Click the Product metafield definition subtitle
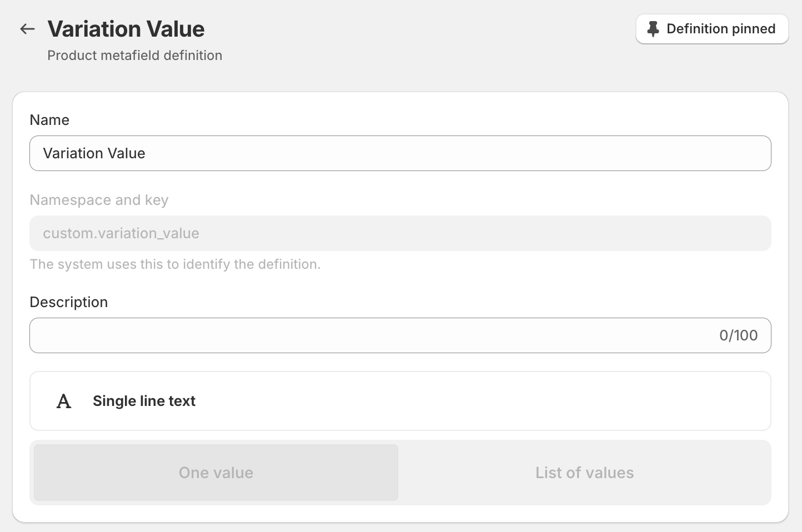Viewport: 802px width, 532px height. tap(134, 55)
